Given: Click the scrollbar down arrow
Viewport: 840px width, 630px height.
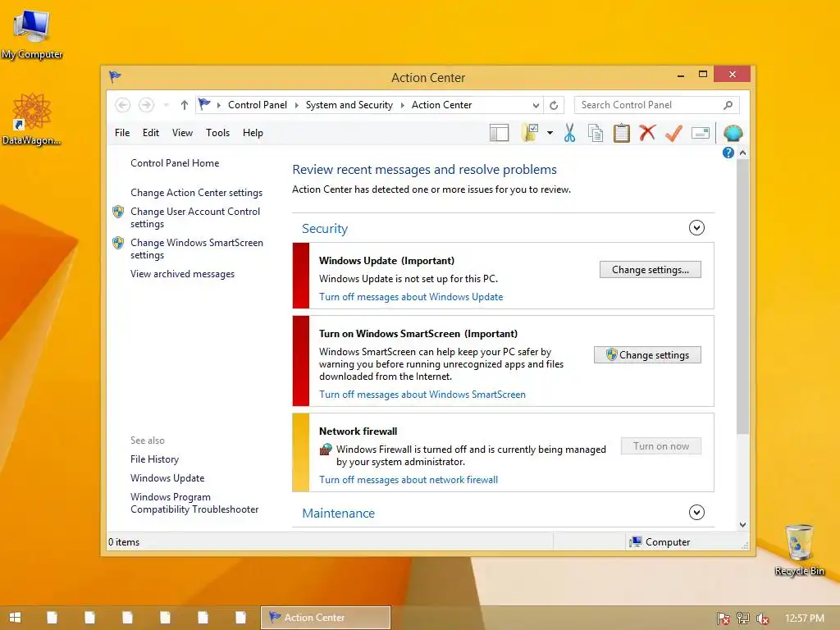Looking at the screenshot, I should [x=742, y=524].
